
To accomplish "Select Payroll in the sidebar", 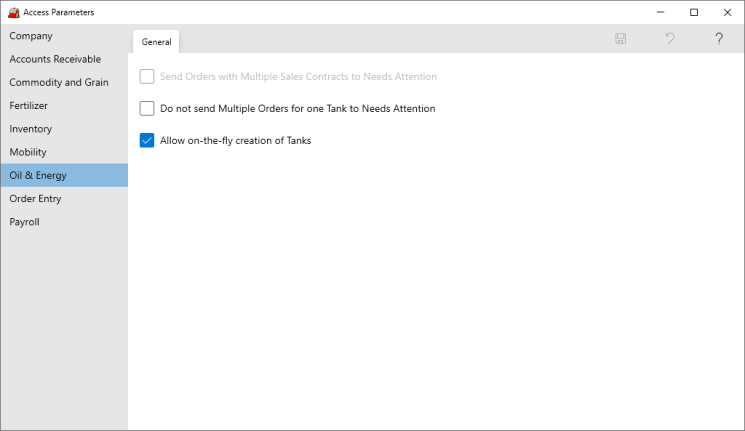I will 25,222.
